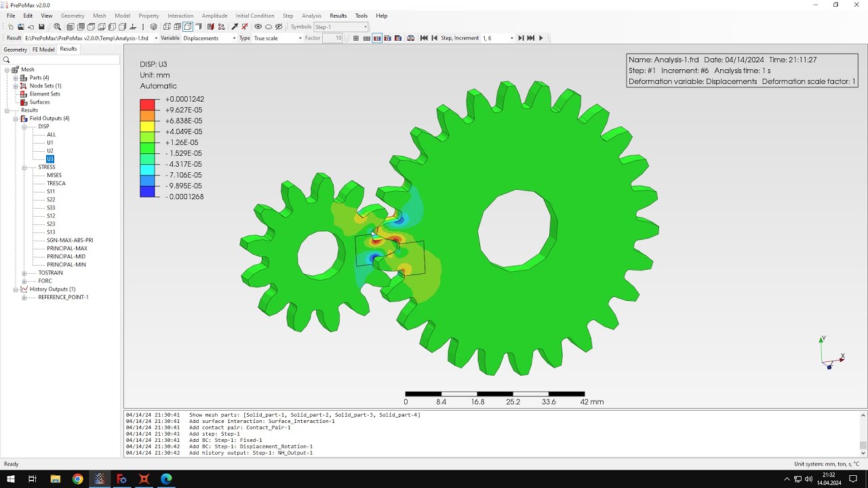The width and height of the screenshot is (868, 488).
Task: Go to next increment button
Action: tap(521, 38)
